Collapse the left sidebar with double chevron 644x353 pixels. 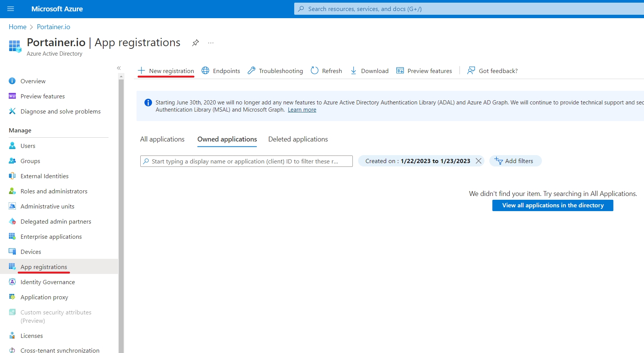tap(119, 68)
